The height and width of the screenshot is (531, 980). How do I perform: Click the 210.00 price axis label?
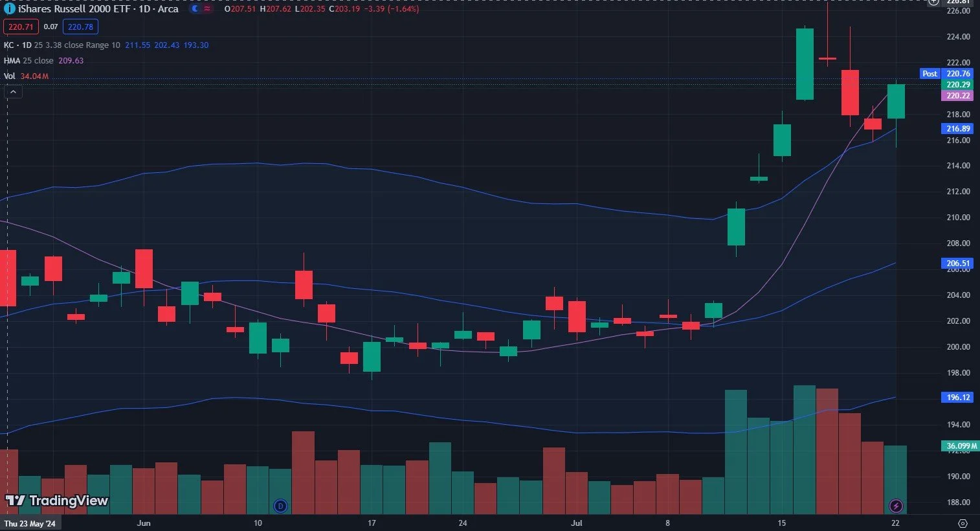coord(958,218)
